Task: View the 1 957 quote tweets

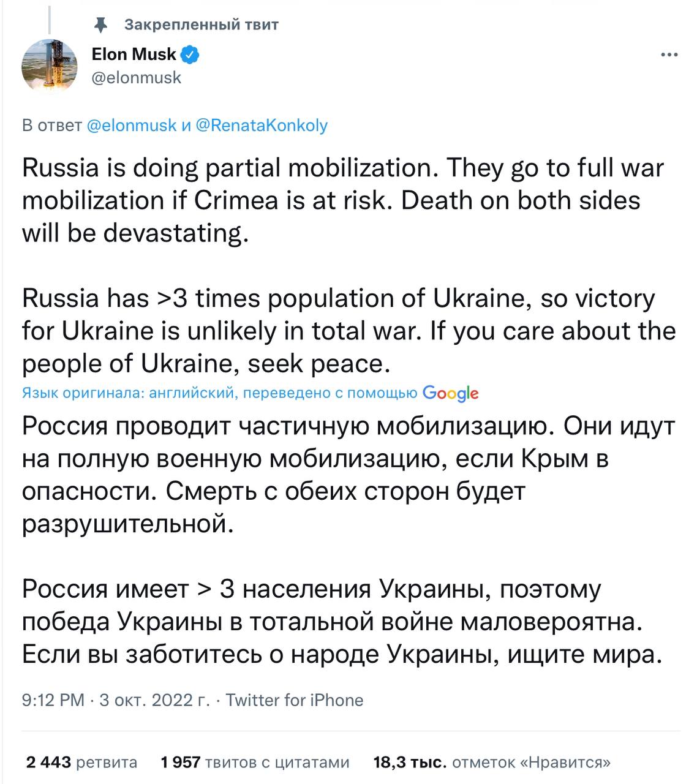Action: [255, 763]
